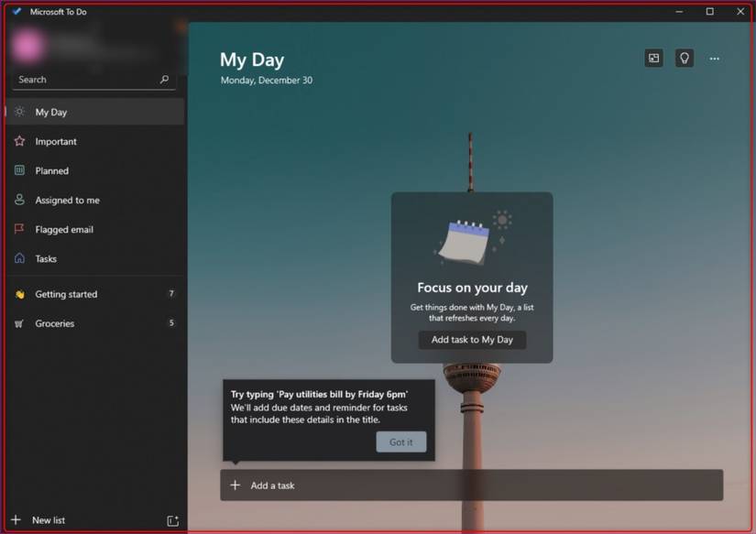756x534 pixels.
Task: Click the Tasks home icon
Action: click(x=18, y=258)
